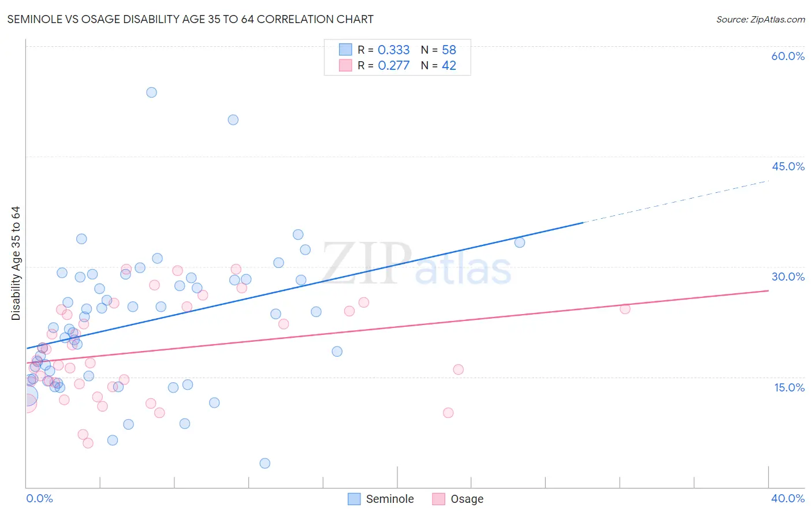Click the 15.0% y-axis label
This screenshot has height=515, width=812.
789,387
